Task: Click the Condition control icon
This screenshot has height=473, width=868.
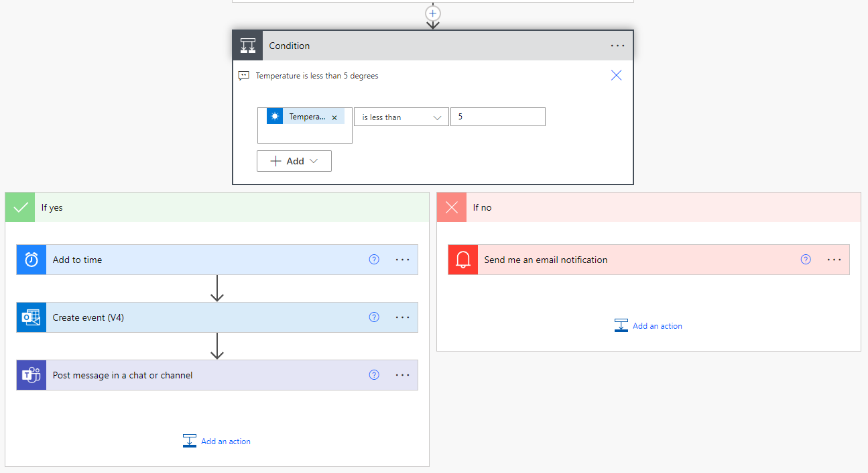Action: pos(248,46)
